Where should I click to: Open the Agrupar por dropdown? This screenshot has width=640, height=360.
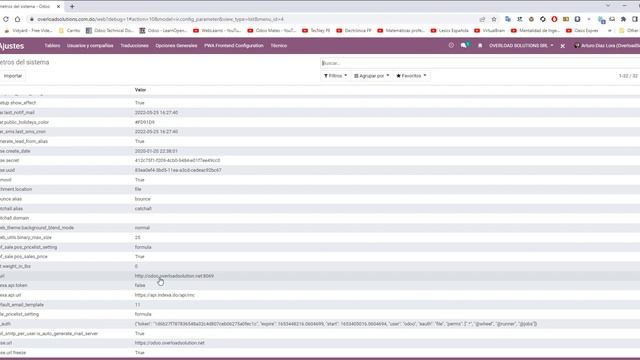(x=371, y=76)
